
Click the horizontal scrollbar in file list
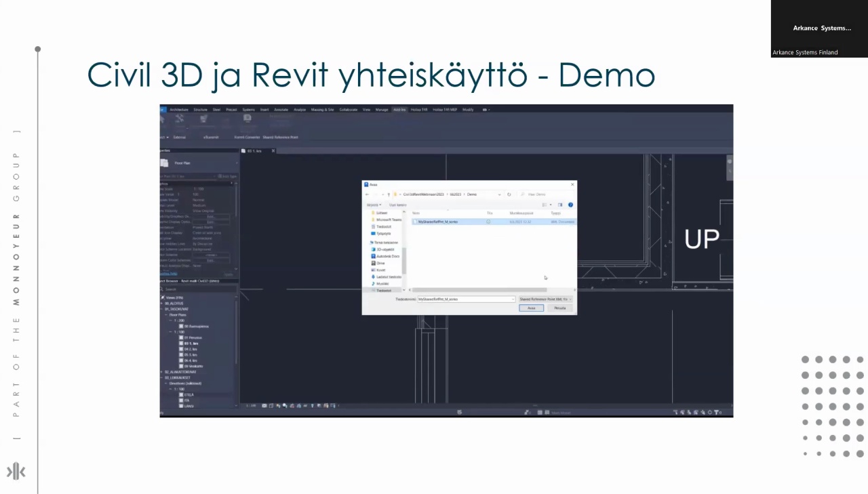point(479,290)
